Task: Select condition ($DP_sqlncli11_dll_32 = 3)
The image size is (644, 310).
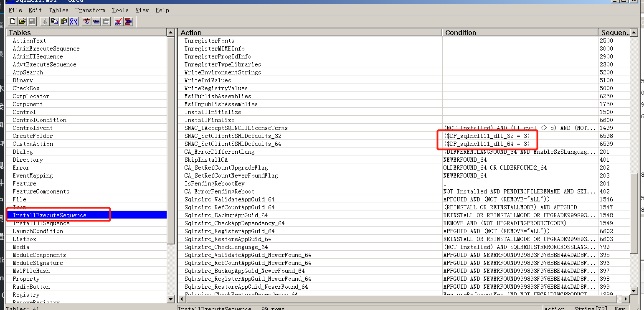Action: click(520, 136)
